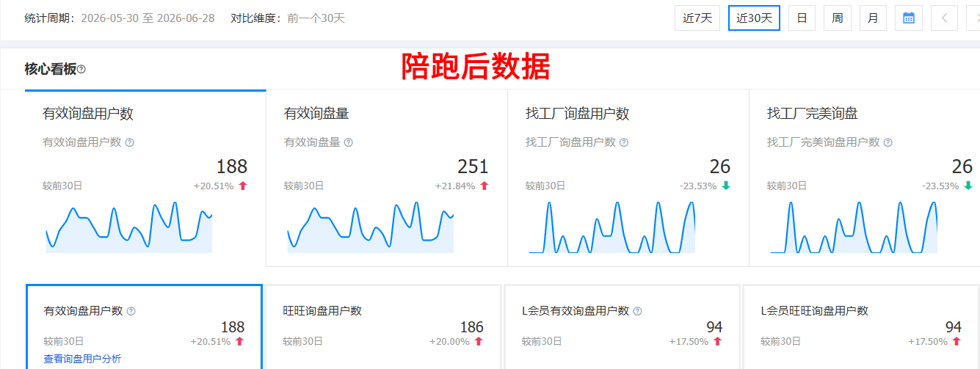The image size is (980, 369).
Task: Open help icon next to top 有效询盘用户数 subtitle
Action: pyautogui.click(x=129, y=142)
